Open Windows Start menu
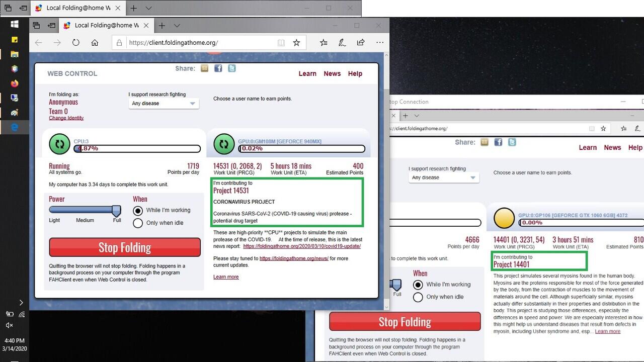This screenshot has height=362, width=644. pos(15,24)
